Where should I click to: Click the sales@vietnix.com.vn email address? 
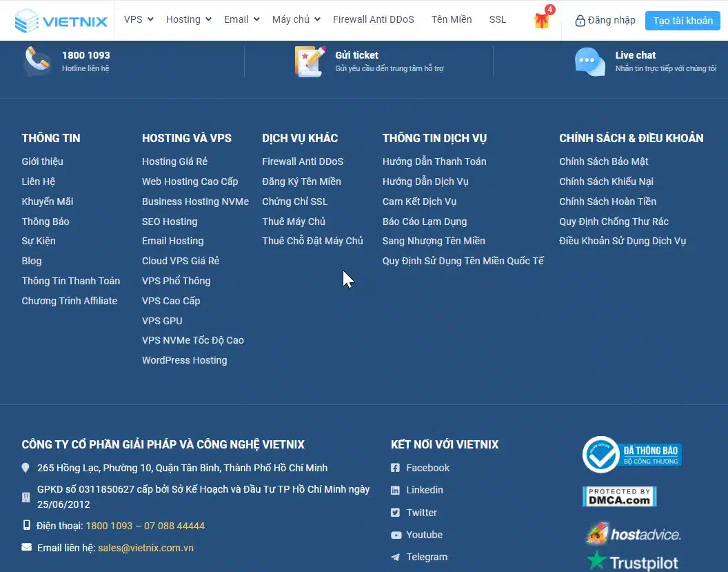[x=145, y=548]
